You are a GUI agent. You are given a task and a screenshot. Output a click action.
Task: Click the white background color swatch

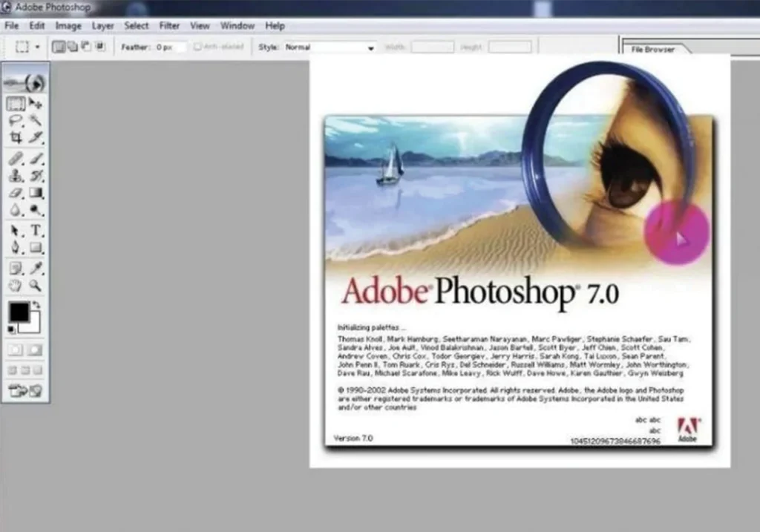[33, 326]
